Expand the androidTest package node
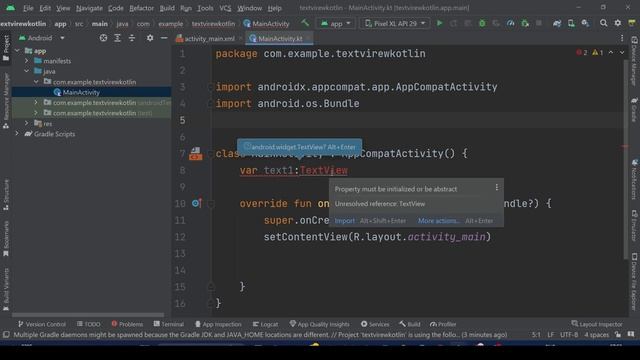This screenshot has height=360, width=640. click(36, 102)
